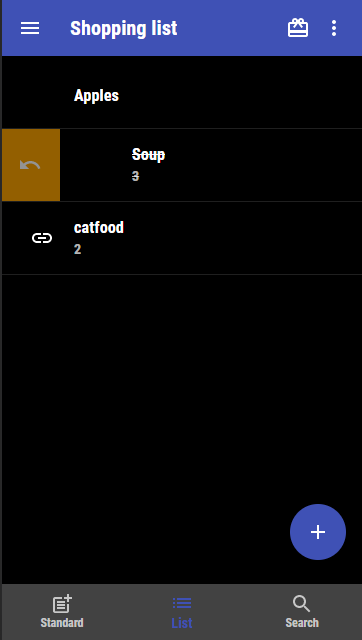Click the gift card icon in header

click(x=298, y=28)
